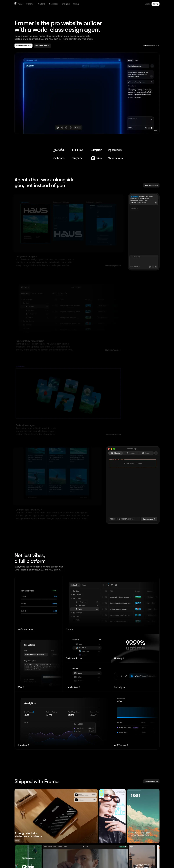Open the Rebuild Page Layout dropdown
This screenshot has height=868, width=174.
(138, 66)
